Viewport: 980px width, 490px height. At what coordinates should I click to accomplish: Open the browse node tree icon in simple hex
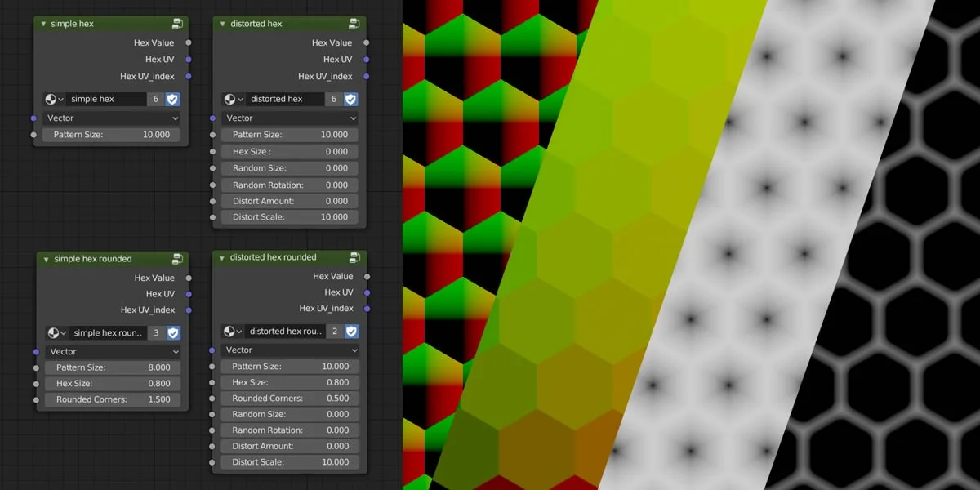54,99
